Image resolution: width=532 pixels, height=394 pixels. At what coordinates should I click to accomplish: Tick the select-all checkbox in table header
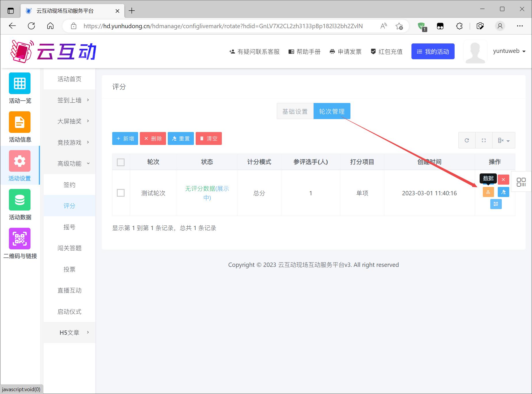[121, 162]
